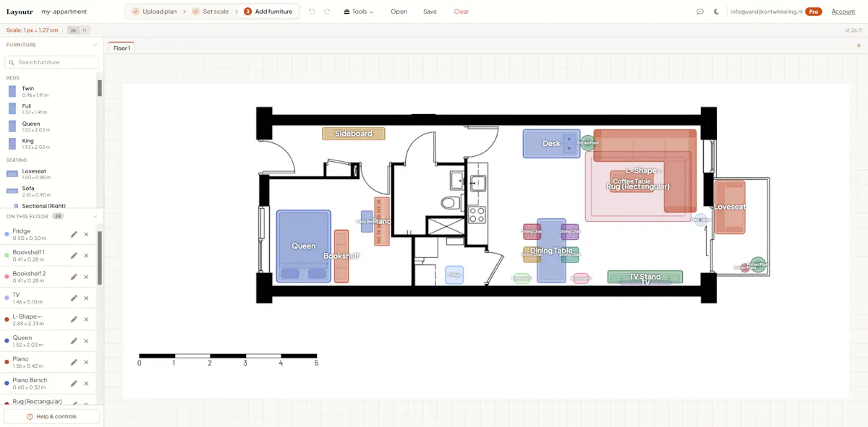Remove the Piano Bench item

pos(86,384)
